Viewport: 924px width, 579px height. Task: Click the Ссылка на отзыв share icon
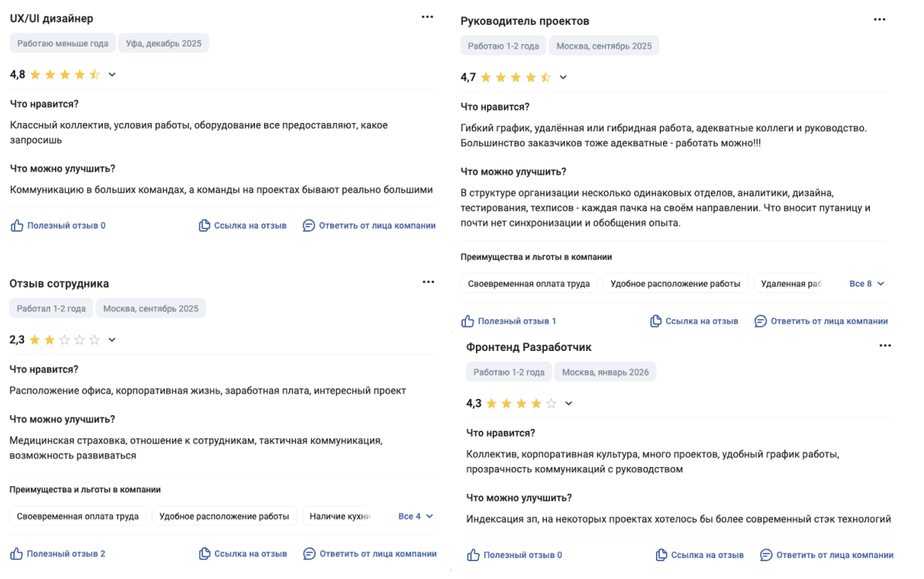pos(203,225)
